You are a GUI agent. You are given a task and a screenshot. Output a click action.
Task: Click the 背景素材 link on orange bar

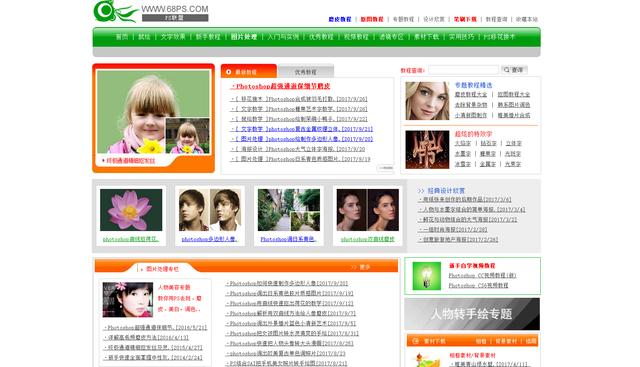506,341
